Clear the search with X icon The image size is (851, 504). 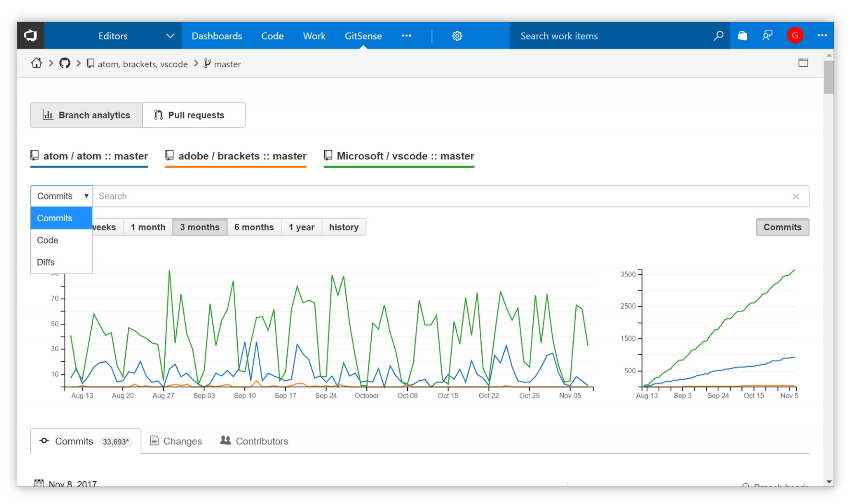point(796,196)
